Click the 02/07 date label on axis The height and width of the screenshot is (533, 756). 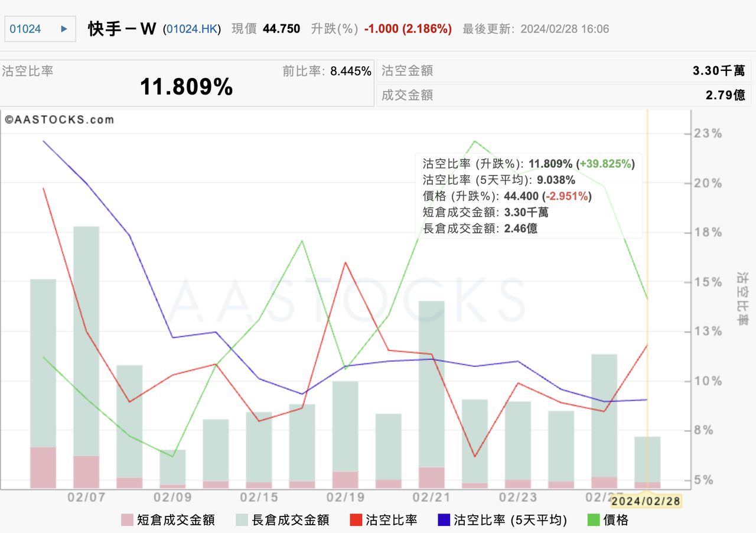[86, 497]
